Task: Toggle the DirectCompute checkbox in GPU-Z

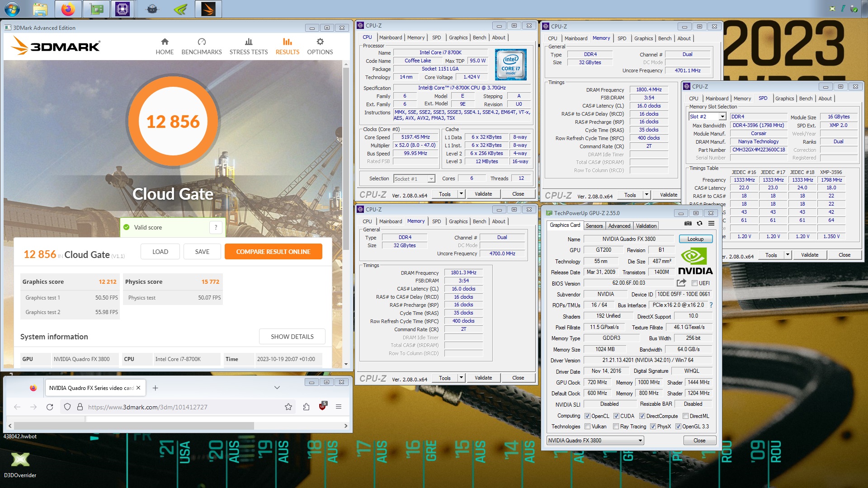Action: pyautogui.click(x=642, y=416)
